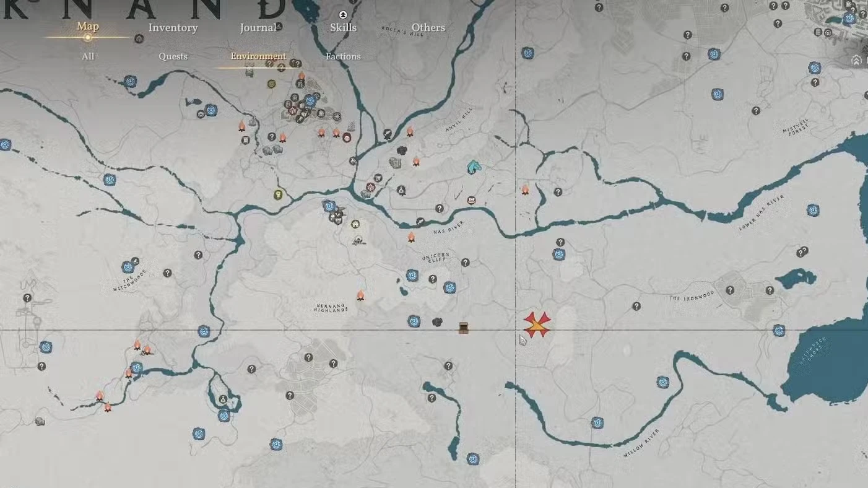Click the red-and-yellow crossed marker
868x488 pixels.
537,325
